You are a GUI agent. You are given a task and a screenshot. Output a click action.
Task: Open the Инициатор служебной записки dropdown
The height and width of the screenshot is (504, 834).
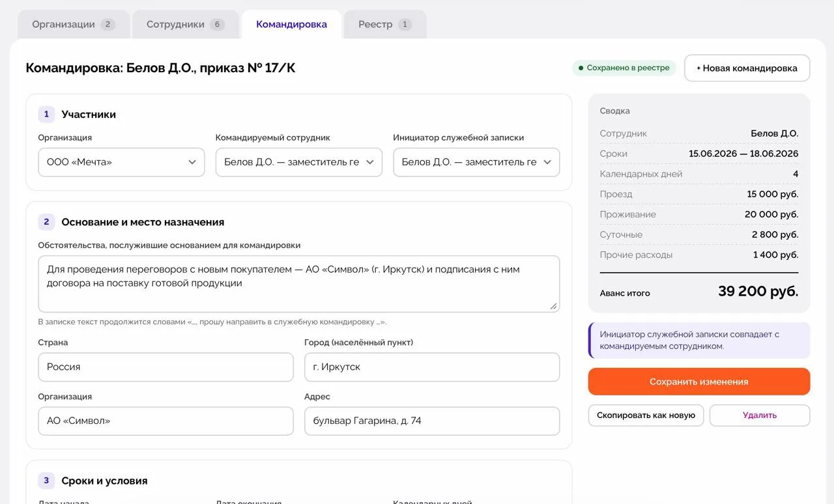[x=476, y=162]
